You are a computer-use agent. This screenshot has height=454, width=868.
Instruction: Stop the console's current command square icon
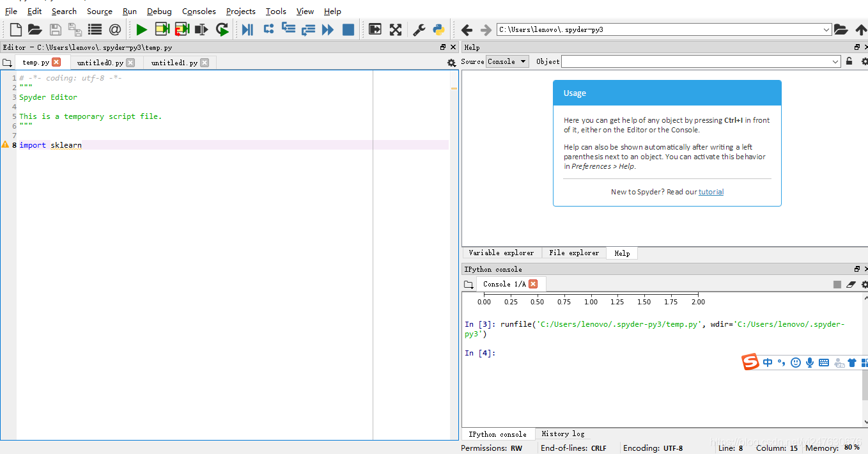[x=837, y=285]
